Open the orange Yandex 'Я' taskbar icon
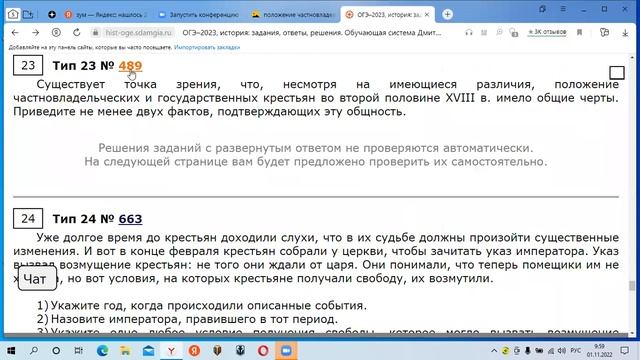640x360 pixels. [194, 351]
